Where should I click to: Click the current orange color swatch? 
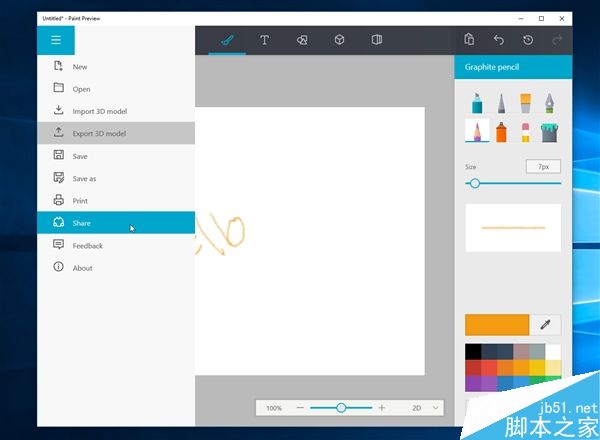[x=497, y=325]
